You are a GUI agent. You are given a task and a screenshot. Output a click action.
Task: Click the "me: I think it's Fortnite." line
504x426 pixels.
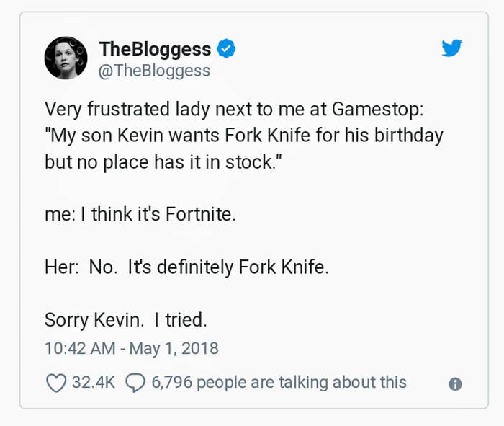tap(140, 214)
